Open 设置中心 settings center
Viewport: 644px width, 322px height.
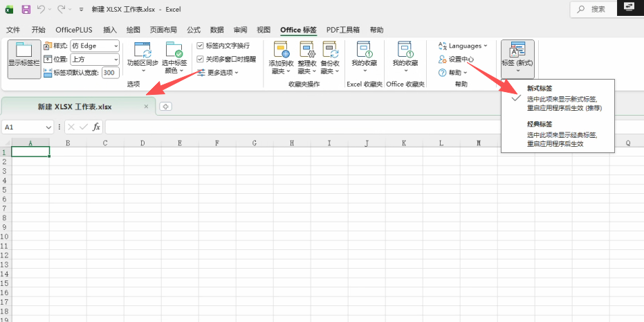[459, 59]
